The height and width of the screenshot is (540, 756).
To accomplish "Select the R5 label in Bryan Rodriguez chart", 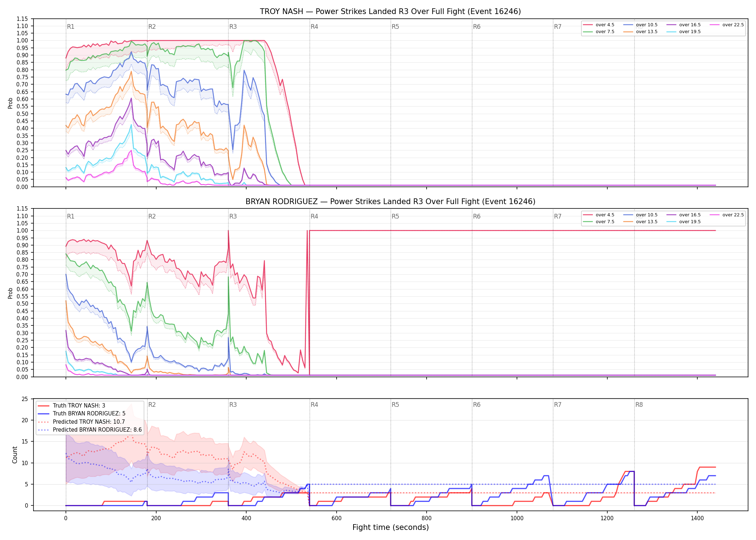I will [395, 216].
